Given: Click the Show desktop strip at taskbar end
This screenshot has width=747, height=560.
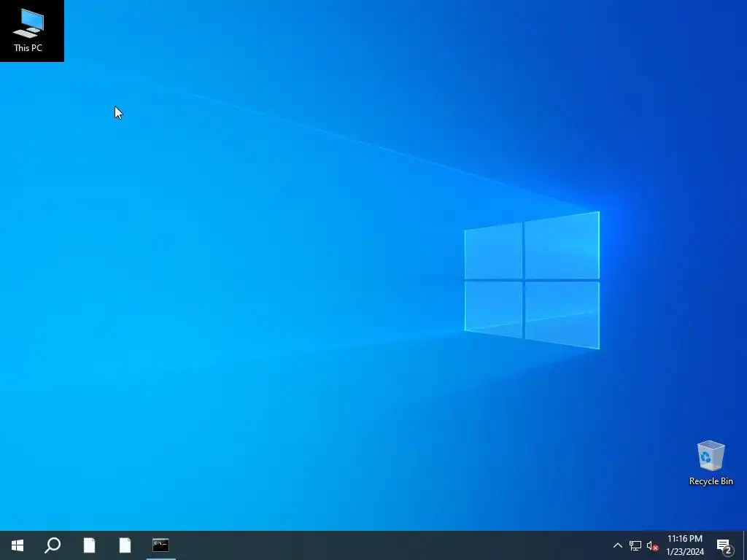Looking at the screenshot, I should click(x=745, y=545).
